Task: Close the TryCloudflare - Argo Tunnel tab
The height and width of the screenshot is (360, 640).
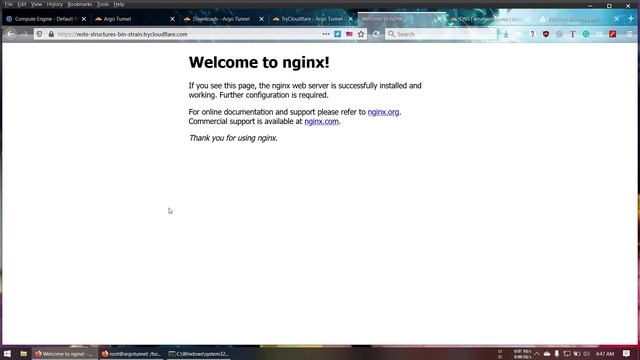Action: tap(350, 19)
